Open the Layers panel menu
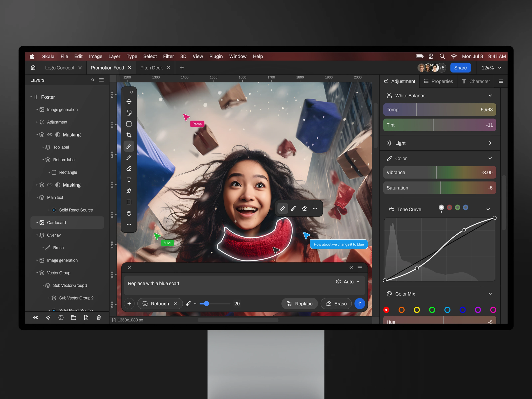 coord(101,80)
